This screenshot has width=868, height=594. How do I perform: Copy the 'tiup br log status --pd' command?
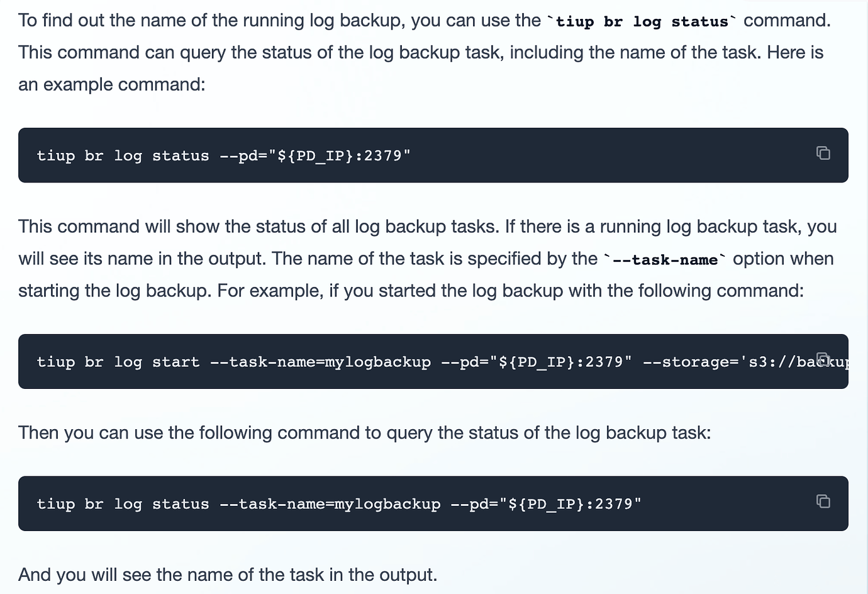click(823, 153)
